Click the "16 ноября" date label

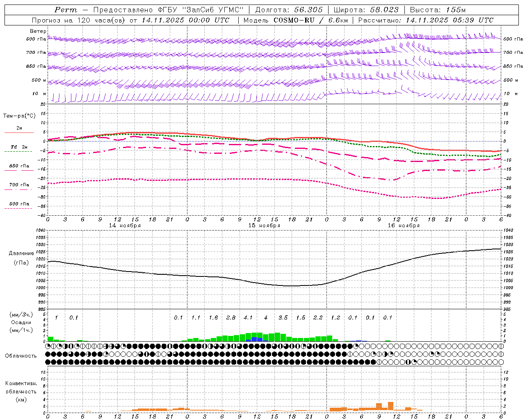(404, 226)
